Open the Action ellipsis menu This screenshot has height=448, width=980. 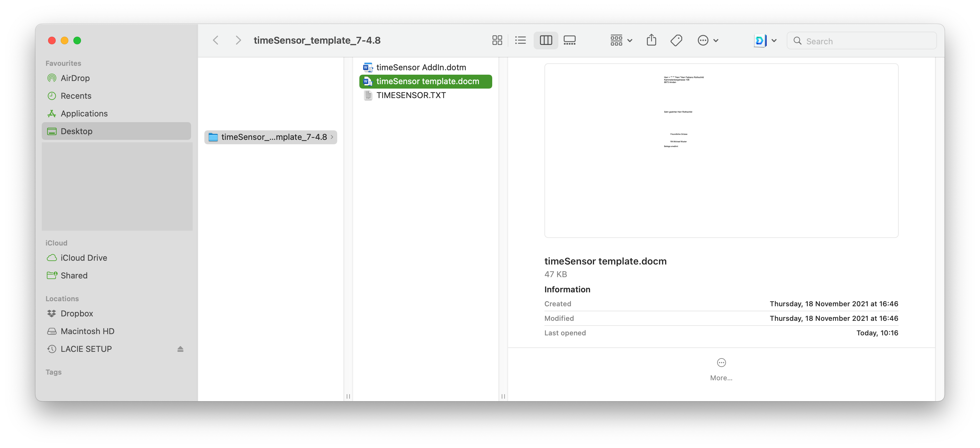coord(708,40)
